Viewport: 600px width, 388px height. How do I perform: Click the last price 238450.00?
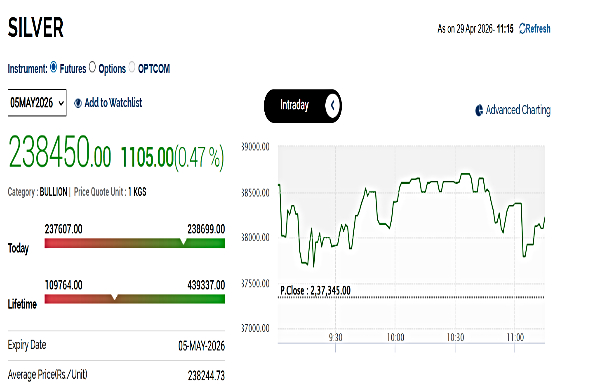click(60, 152)
